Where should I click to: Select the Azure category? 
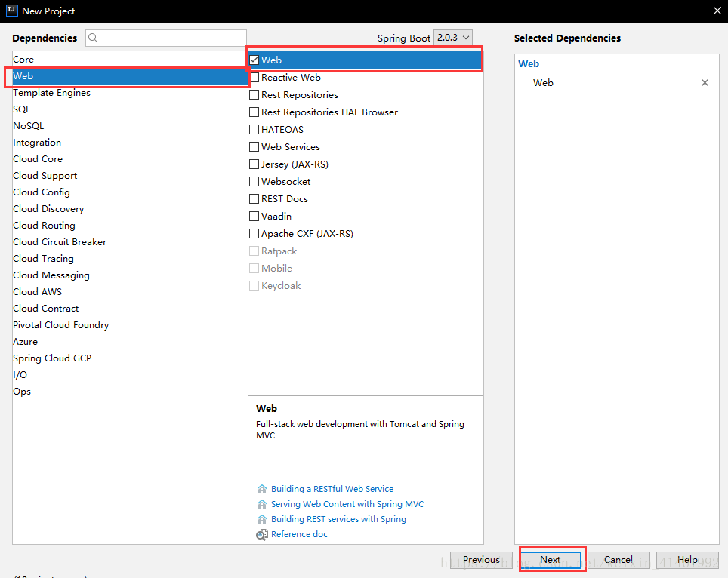130,342
